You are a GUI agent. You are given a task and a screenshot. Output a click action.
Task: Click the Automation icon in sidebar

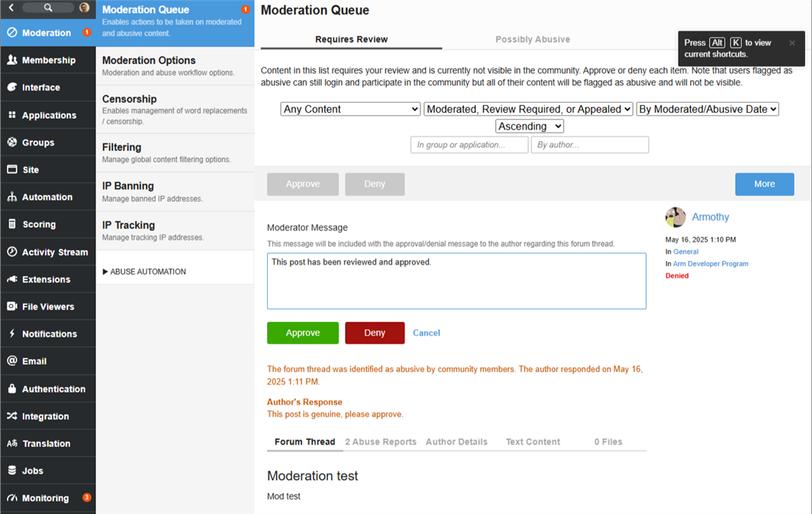12,197
